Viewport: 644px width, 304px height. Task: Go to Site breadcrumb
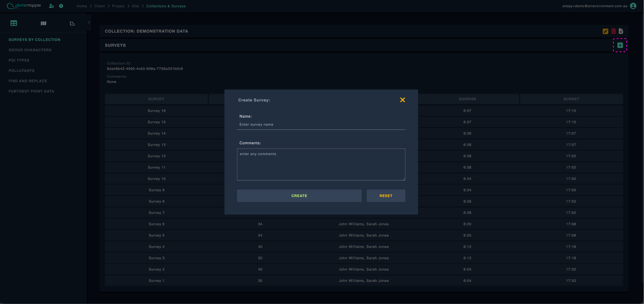[135, 6]
